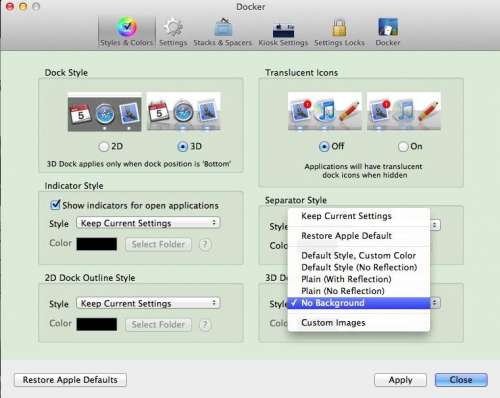This screenshot has height=398, width=500.
Task: Click the 2D dock preview thumbnail
Action: (105, 112)
